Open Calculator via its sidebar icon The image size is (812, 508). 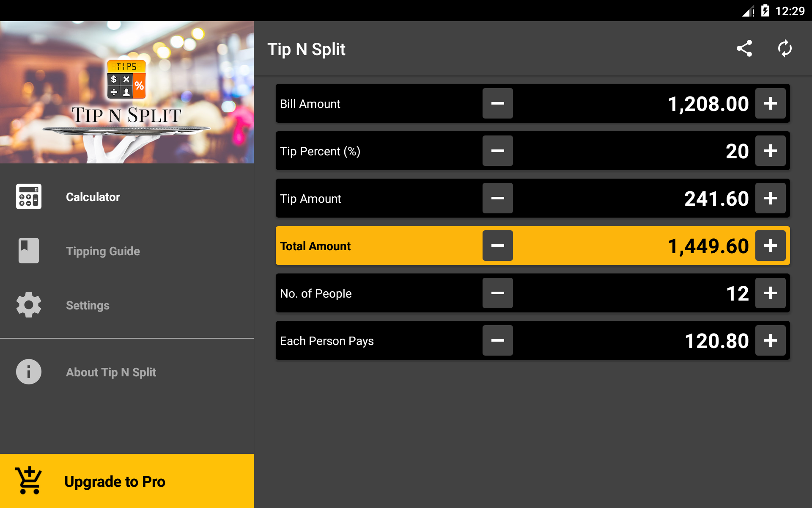[29, 196]
